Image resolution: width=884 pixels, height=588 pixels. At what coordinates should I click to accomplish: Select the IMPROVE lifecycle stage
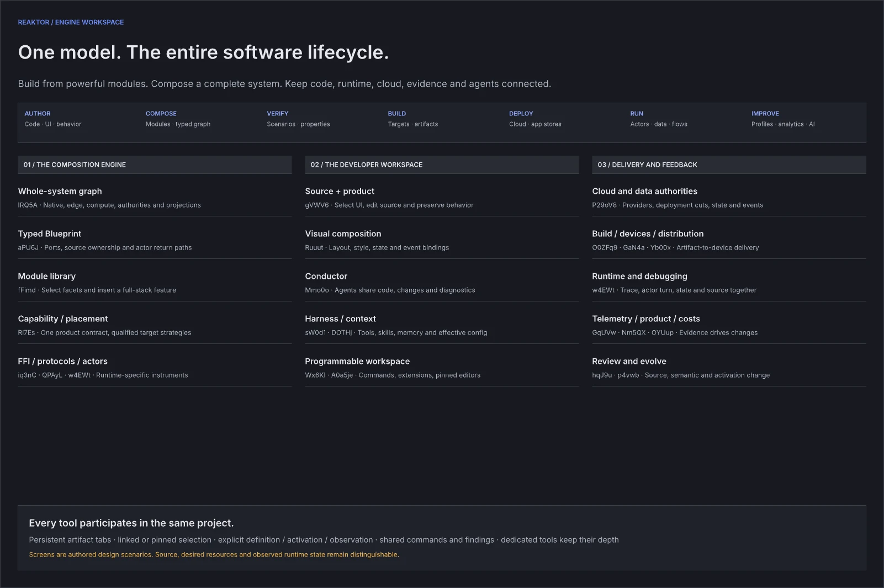(x=765, y=113)
